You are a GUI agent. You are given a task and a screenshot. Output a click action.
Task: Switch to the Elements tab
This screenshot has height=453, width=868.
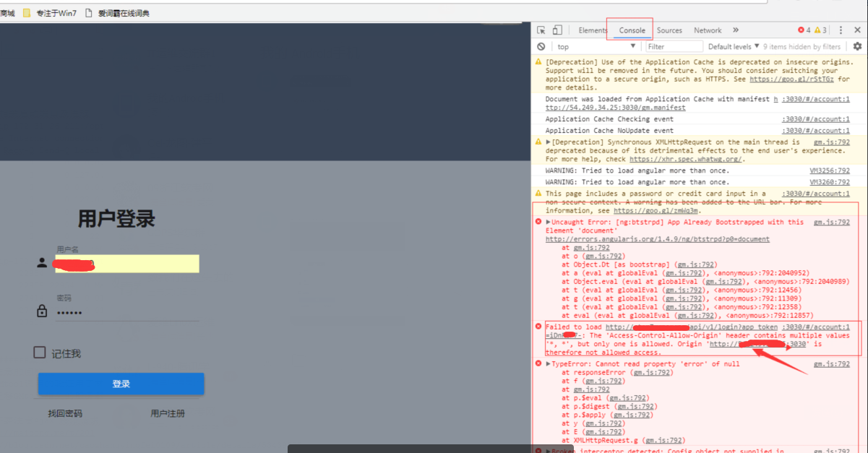point(593,30)
